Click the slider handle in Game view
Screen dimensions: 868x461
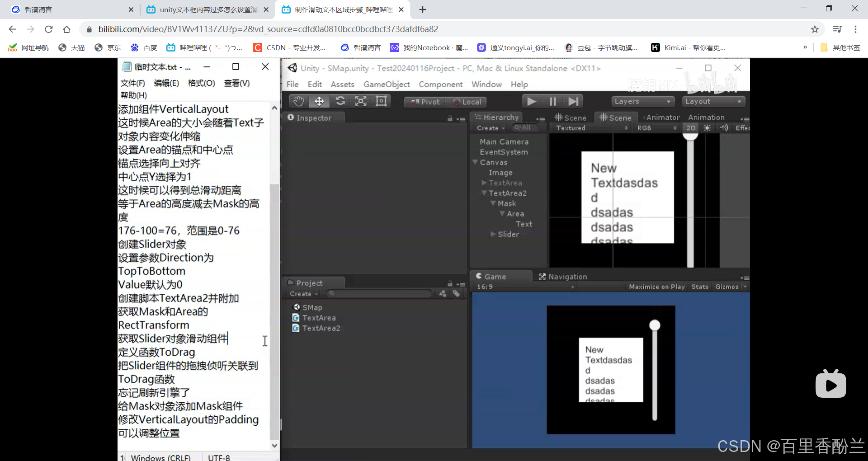(x=655, y=325)
